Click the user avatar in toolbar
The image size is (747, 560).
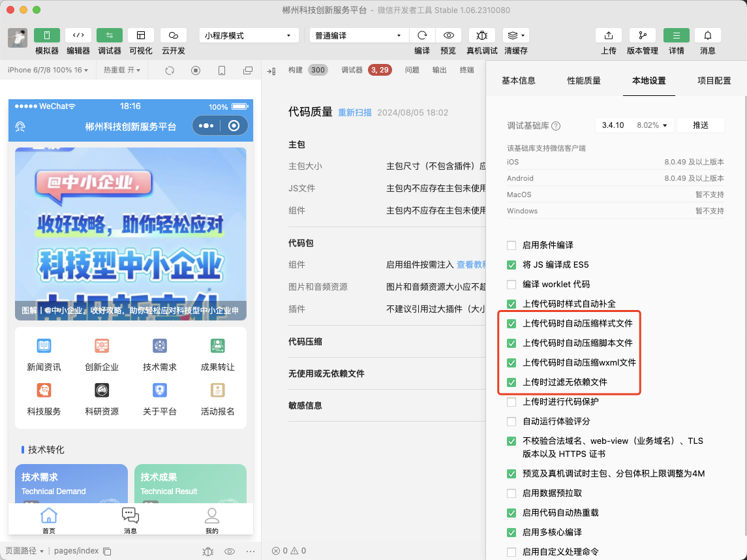(x=18, y=38)
